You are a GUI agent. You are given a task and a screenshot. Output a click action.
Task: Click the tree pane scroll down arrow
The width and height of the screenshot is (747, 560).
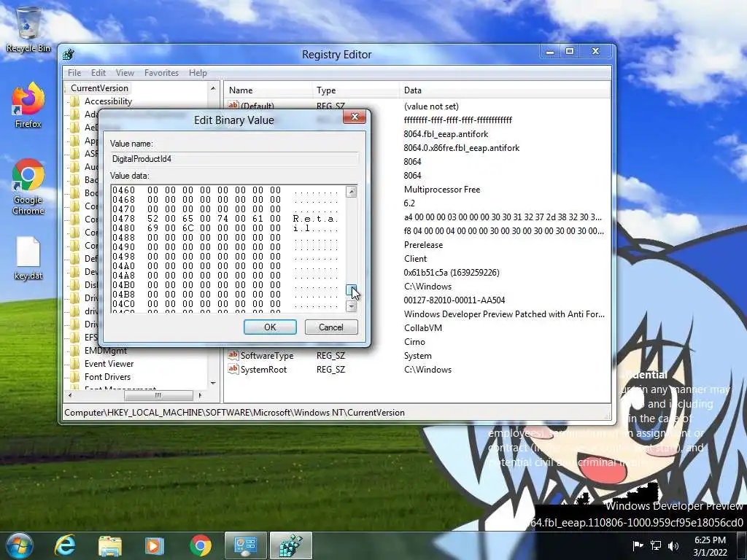(x=213, y=383)
